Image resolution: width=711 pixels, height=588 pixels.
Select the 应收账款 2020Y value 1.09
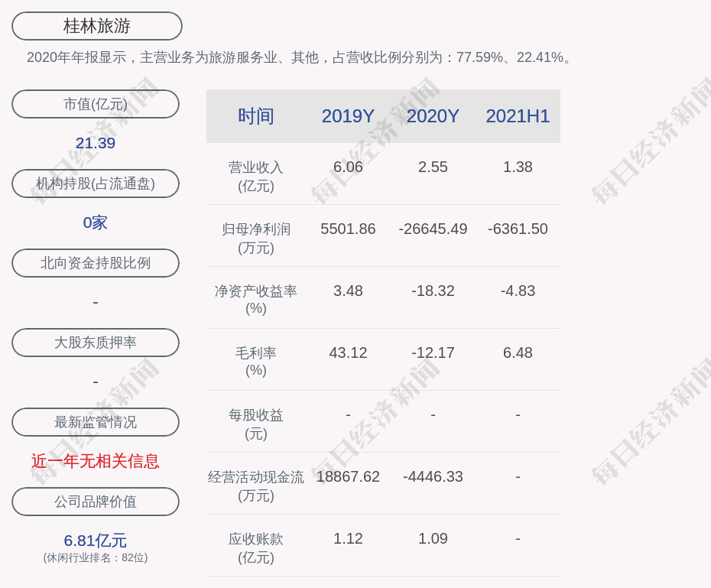point(433,538)
